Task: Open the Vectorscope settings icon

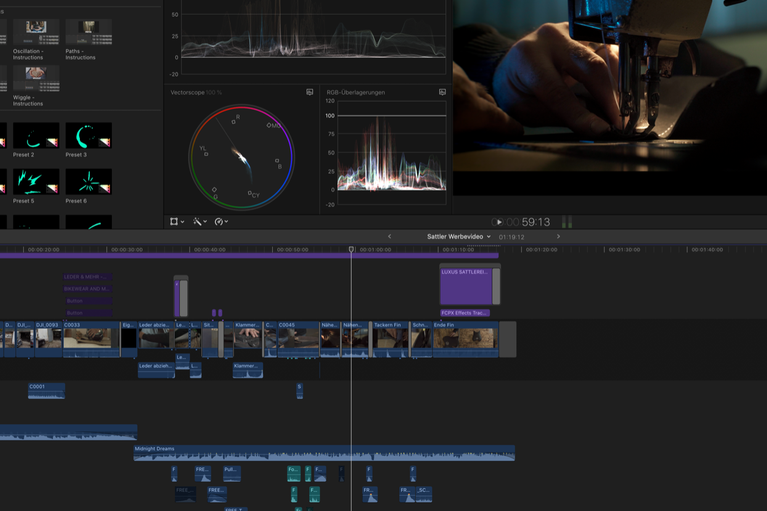Action: click(310, 92)
